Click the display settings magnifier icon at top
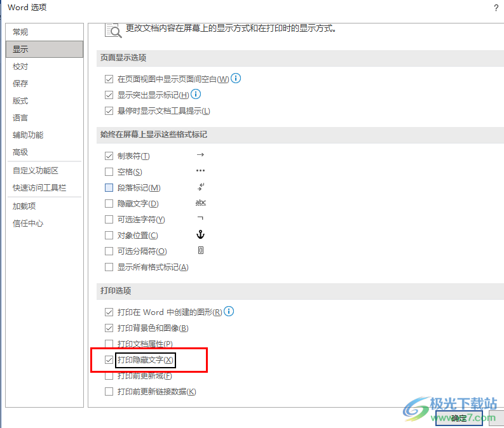The width and height of the screenshot is (504, 428). (112, 30)
